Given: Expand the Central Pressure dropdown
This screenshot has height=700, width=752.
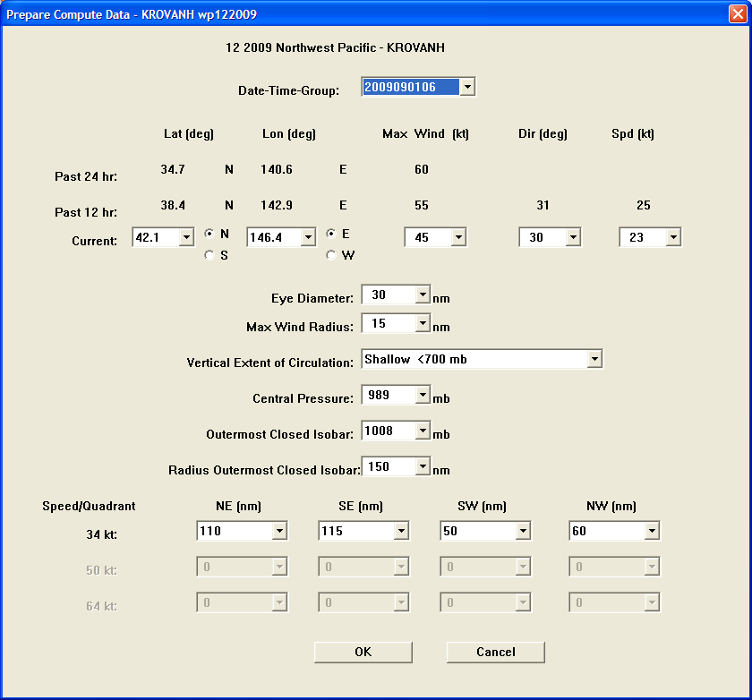Looking at the screenshot, I should pos(423,395).
